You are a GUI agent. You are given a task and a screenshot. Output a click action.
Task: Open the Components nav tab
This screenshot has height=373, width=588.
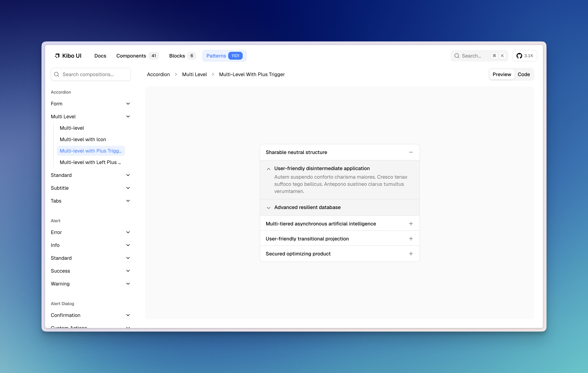tap(131, 56)
